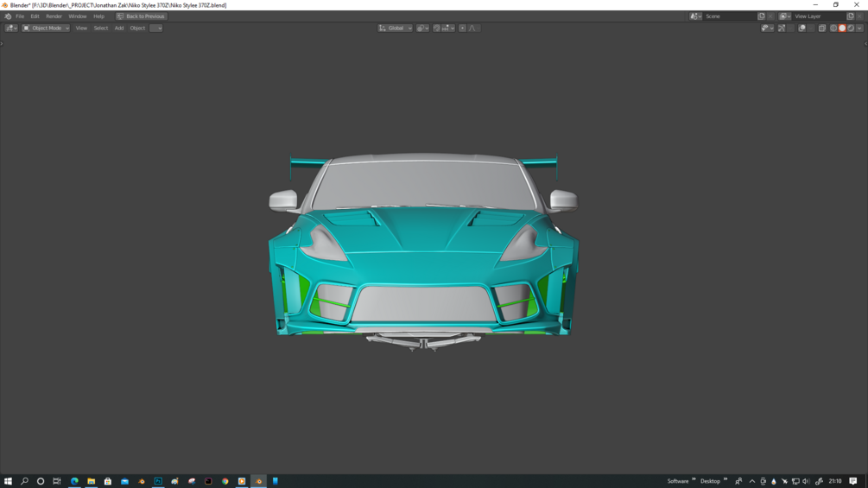Click the Desktop toolbar label

pos(710,481)
